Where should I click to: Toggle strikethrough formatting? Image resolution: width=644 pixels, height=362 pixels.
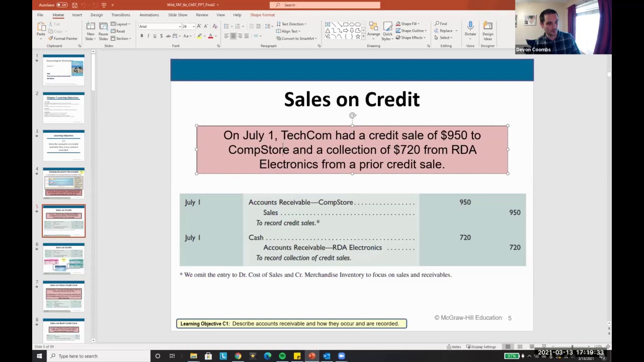(168, 36)
